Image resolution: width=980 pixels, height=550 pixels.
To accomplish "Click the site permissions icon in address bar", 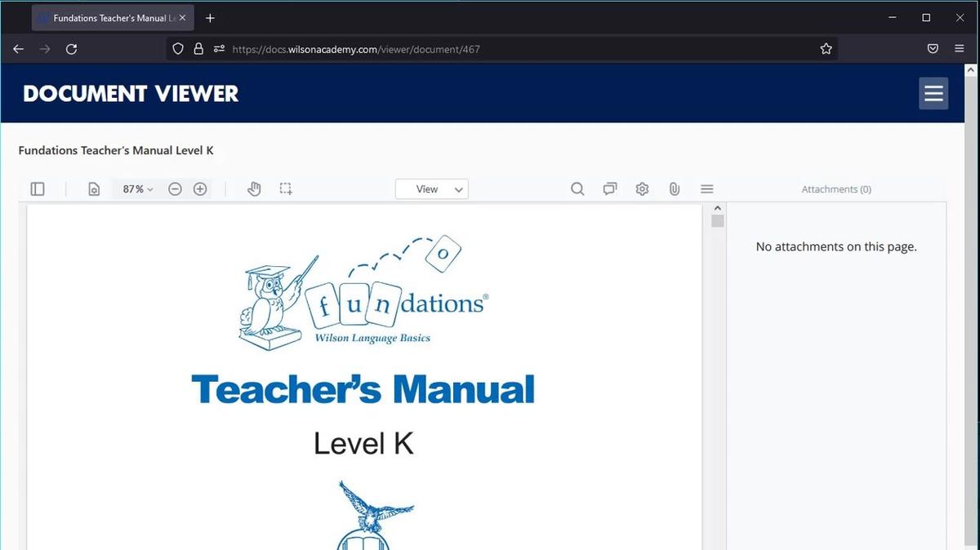I will (218, 49).
